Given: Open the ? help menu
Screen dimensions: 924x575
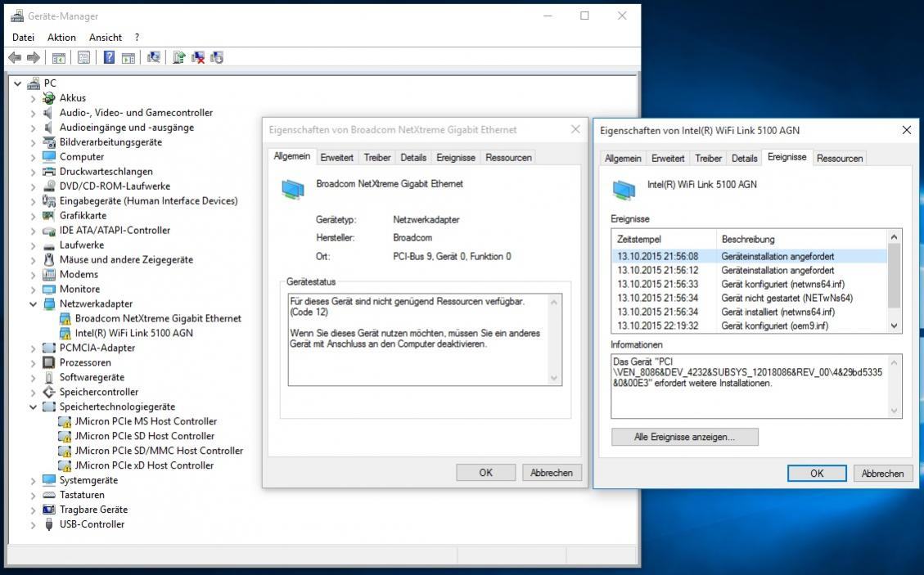Looking at the screenshot, I should 137,37.
